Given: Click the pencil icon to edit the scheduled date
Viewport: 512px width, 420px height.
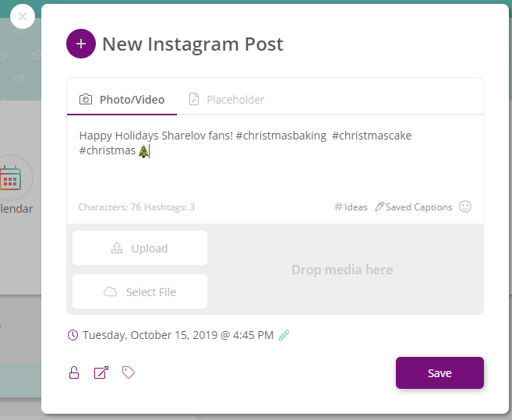Looking at the screenshot, I should point(284,335).
